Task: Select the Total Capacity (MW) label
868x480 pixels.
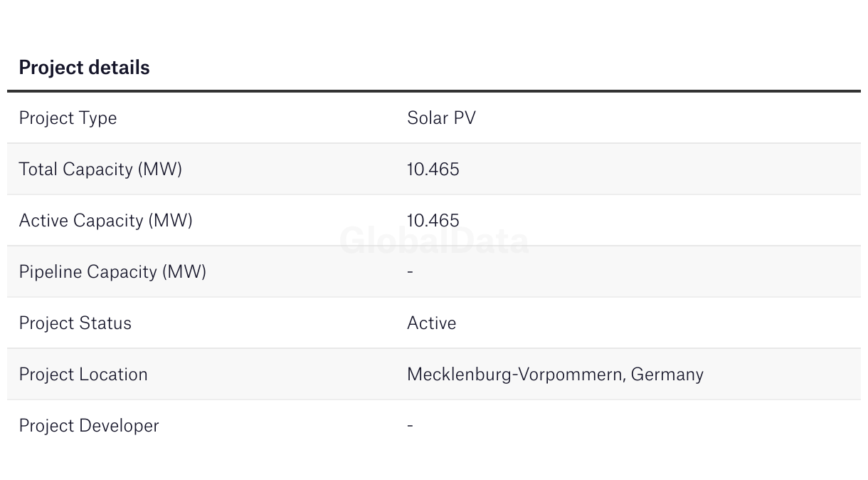Action: 100,169
